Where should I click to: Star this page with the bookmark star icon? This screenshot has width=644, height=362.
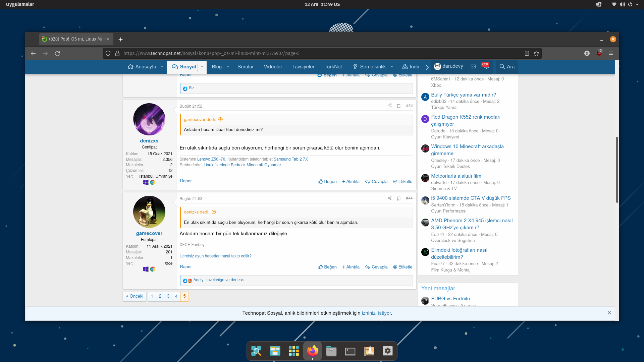536,53
